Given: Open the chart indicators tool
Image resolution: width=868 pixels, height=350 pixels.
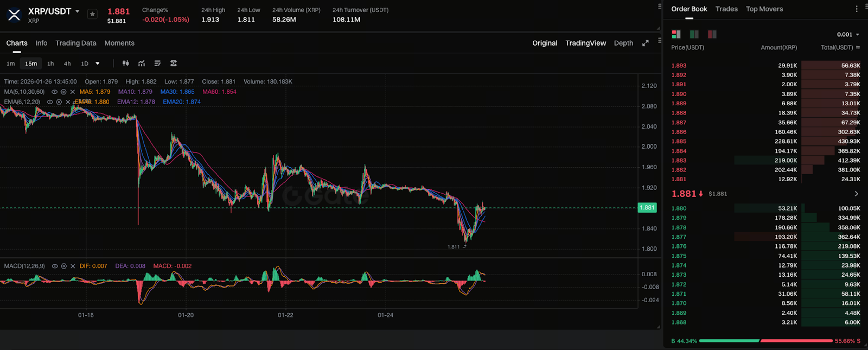Looking at the screenshot, I should tap(142, 63).
